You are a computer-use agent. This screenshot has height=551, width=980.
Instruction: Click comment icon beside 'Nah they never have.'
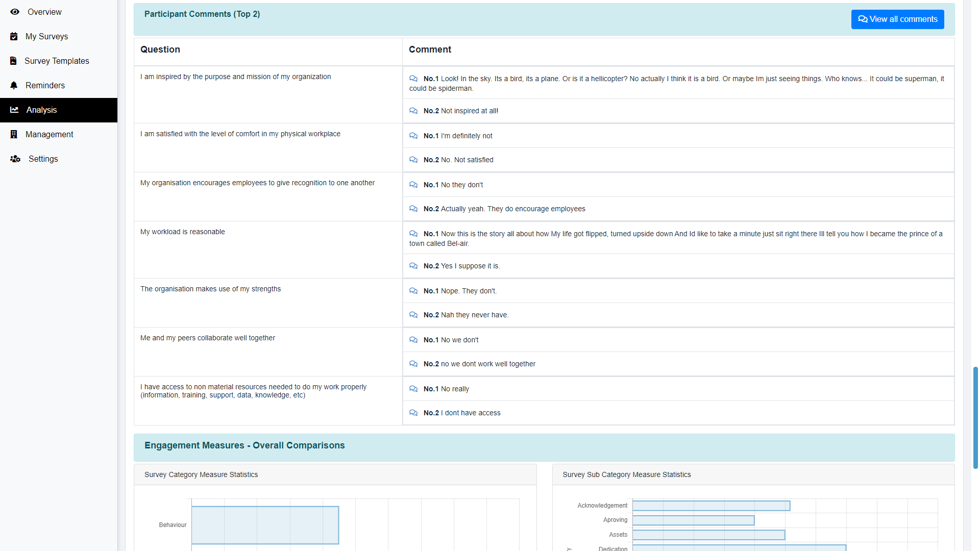(x=413, y=315)
